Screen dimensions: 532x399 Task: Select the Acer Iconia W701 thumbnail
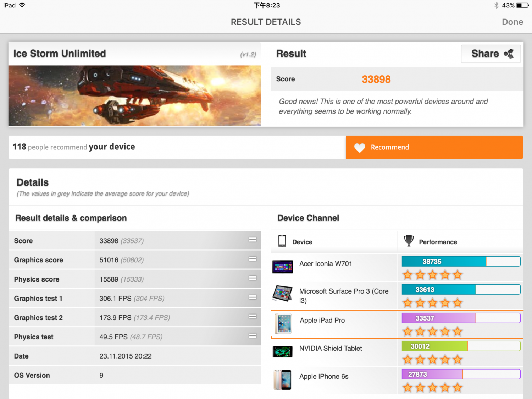(283, 267)
